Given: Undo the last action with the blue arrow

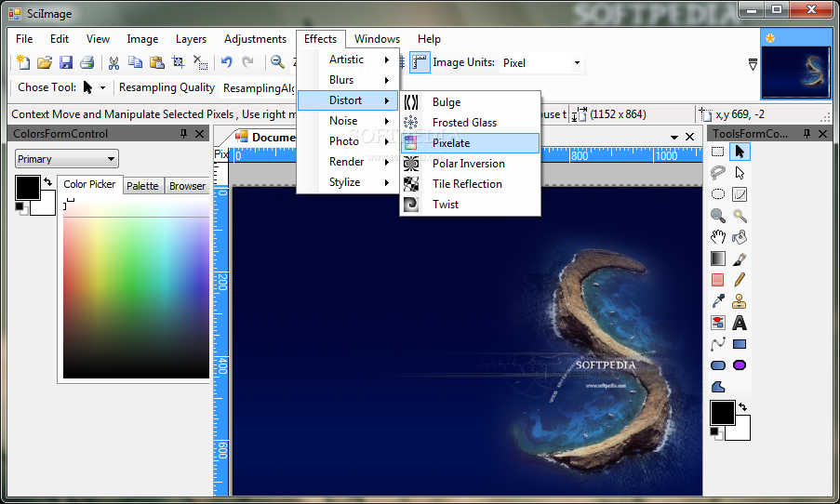Looking at the screenshot, I should click(x=227, y=62).
